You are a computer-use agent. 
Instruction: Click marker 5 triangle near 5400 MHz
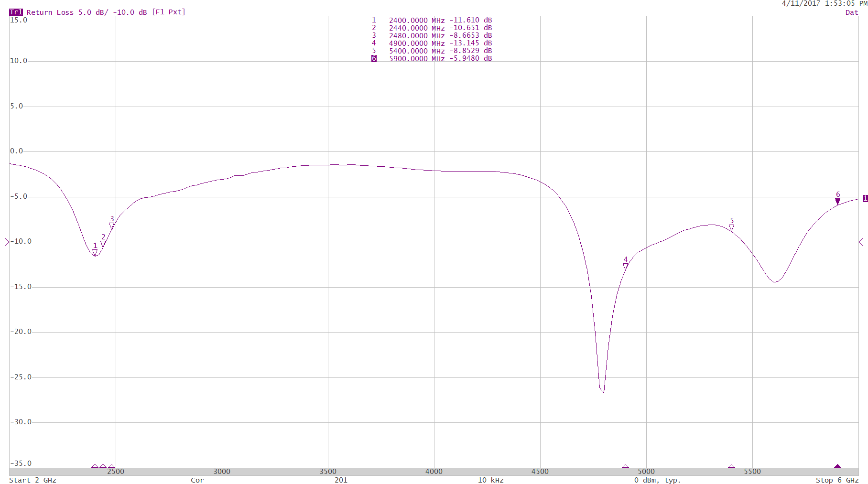point(731,227)
